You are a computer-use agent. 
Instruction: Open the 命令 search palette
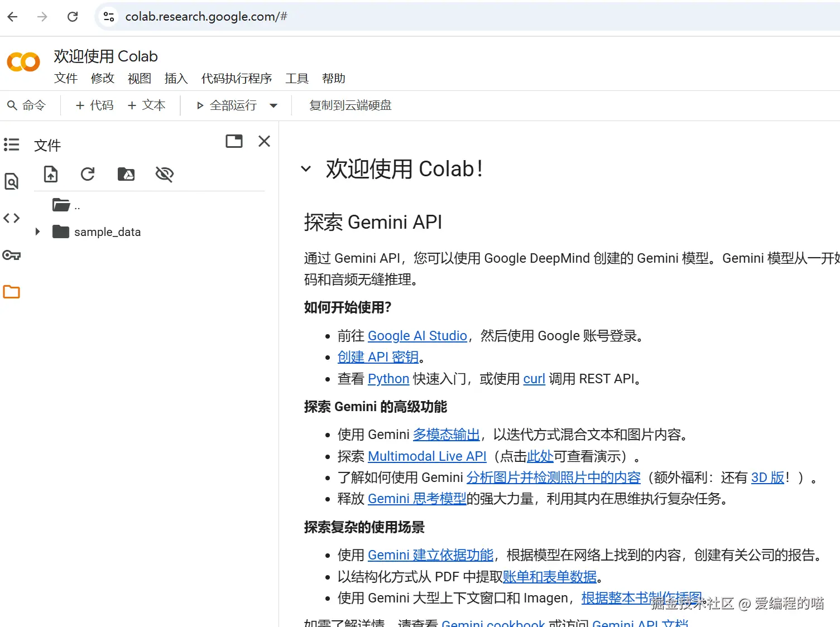pos(26,105)
